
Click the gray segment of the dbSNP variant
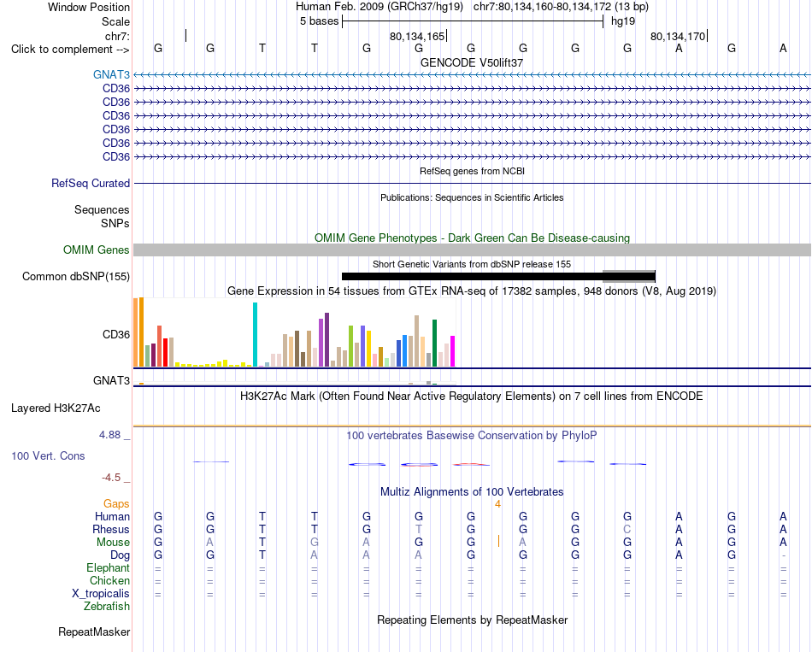click(629, 277)
